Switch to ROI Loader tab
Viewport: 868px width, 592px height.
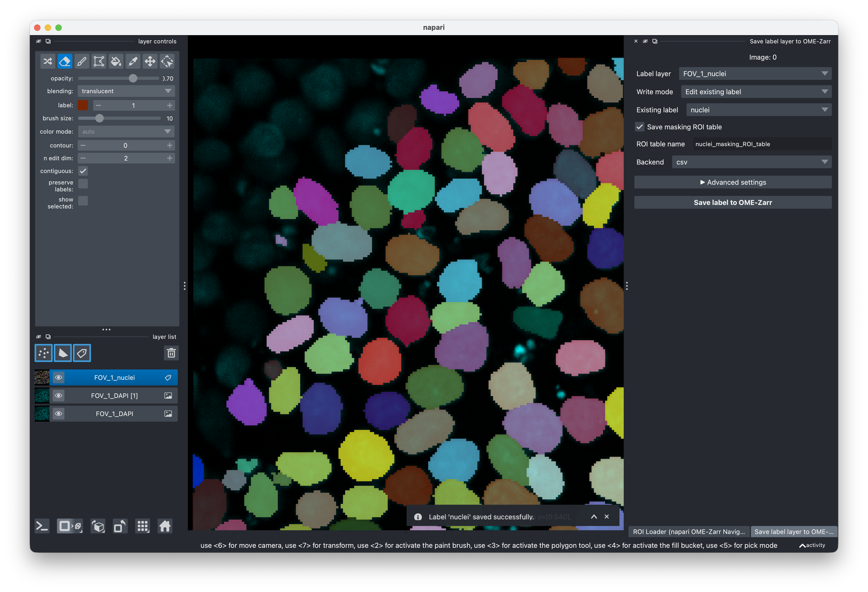coord(689,532)
